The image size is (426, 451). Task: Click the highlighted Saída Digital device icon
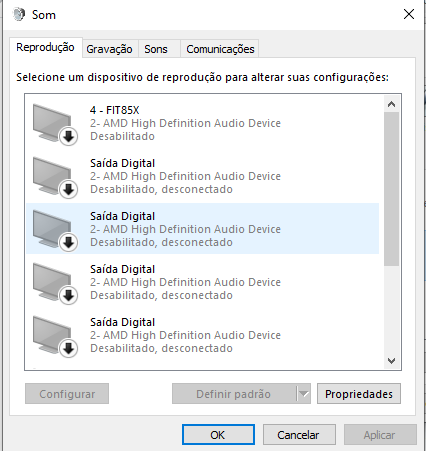click(53, 230)
